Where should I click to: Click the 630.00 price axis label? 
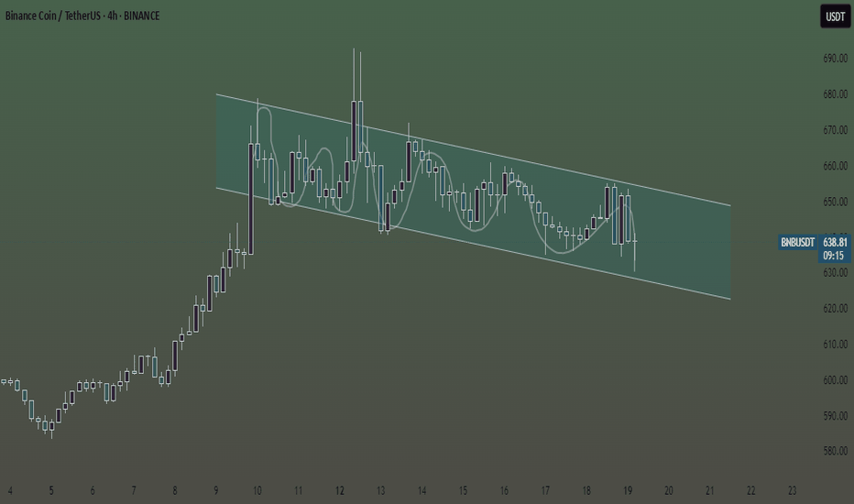[x=835, y=272]
